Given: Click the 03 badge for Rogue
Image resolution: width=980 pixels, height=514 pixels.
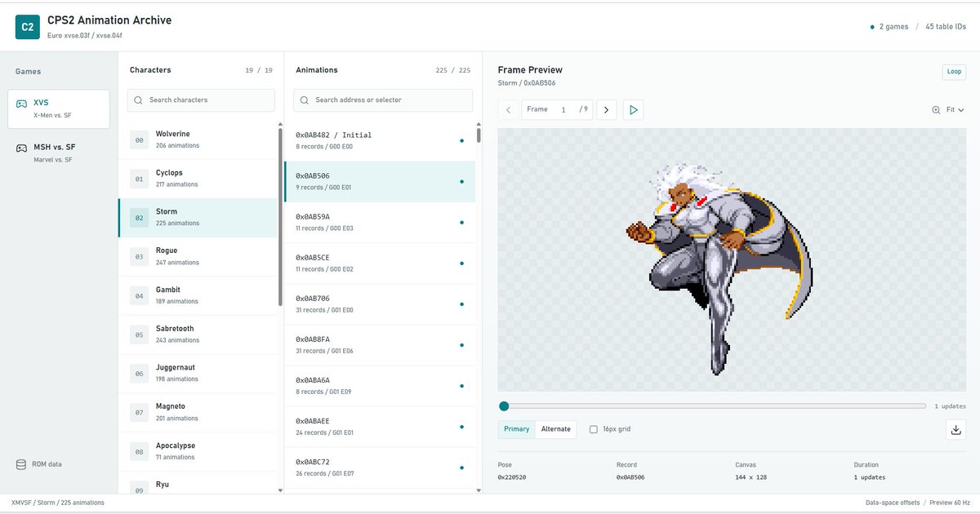Looking at the screenshot, I should pos(139,257).
